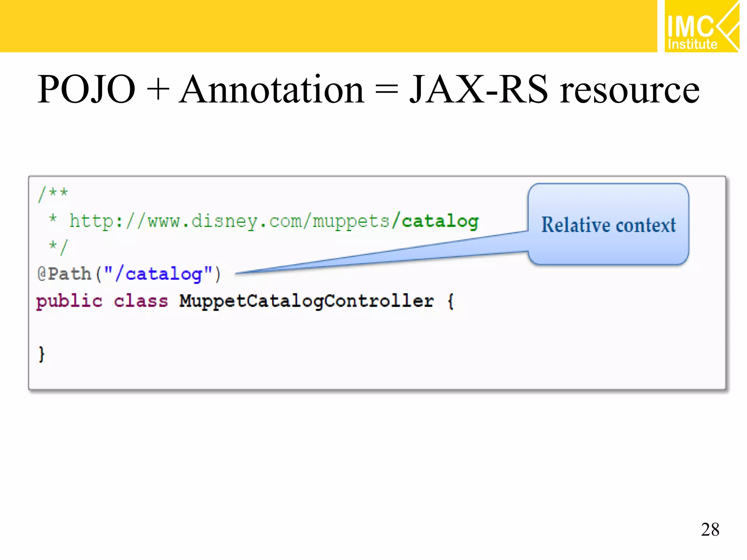Click the IMC Institute logo
Image resolution: width=747 pixels, height=560 pixels.
(702, 26)
